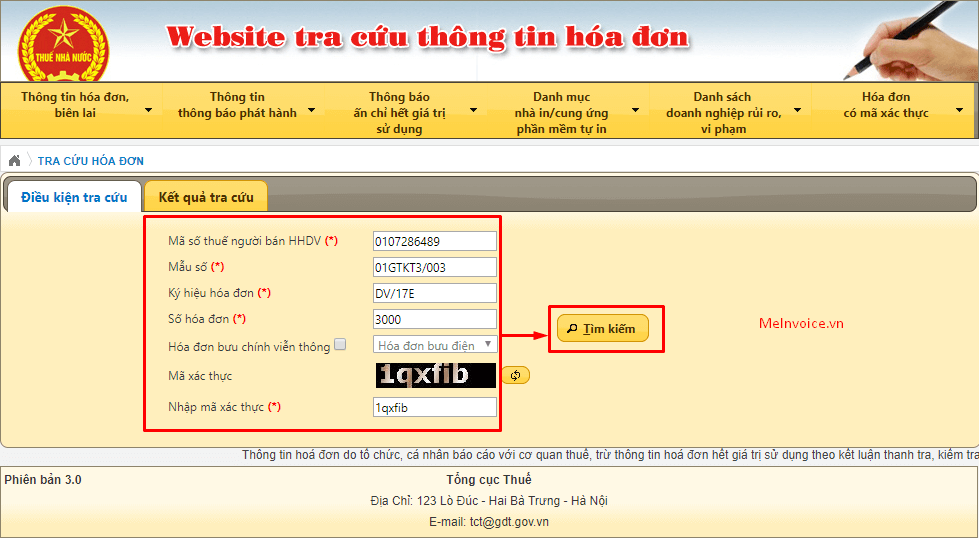Click the home icon in the breadcrumb
This screenshot has width=979, height=538.
[14, 161]
